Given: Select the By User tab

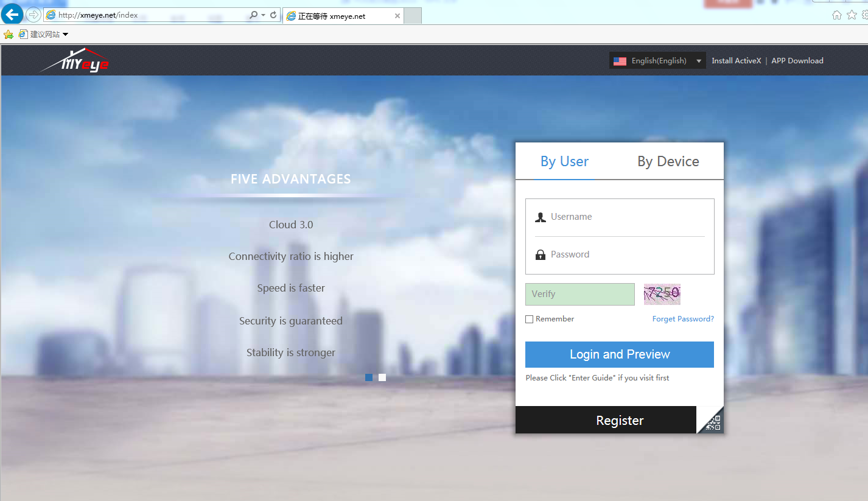Looking at the screenshot, I should (x=564, y=161).
